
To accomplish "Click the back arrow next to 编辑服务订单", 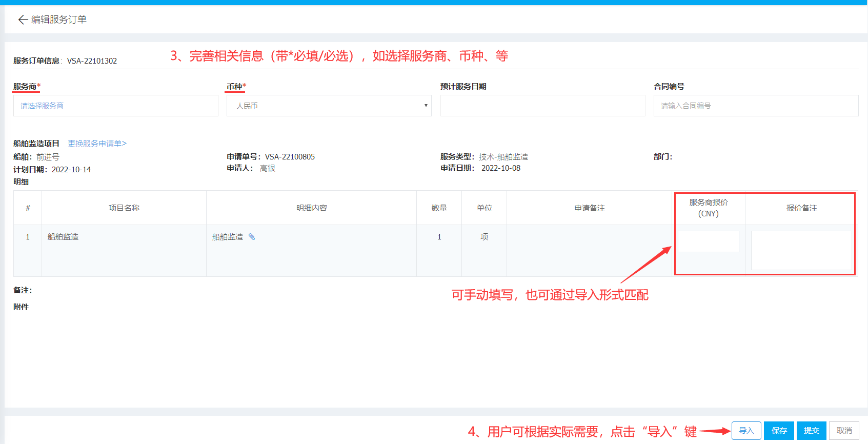I will [23, 19].
